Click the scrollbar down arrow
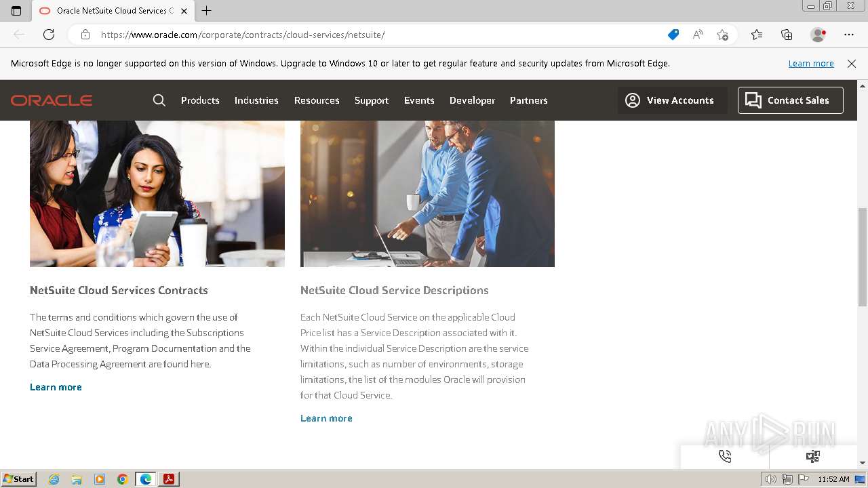This screenshot has width=868, height=488. coord(863,463)
